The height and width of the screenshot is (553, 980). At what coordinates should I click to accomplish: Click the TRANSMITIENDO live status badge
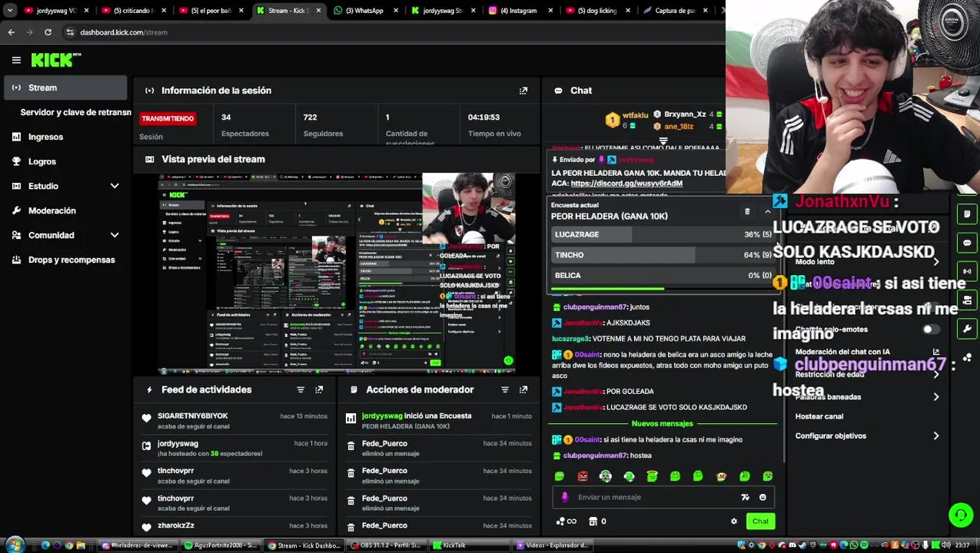pos(168,118)
